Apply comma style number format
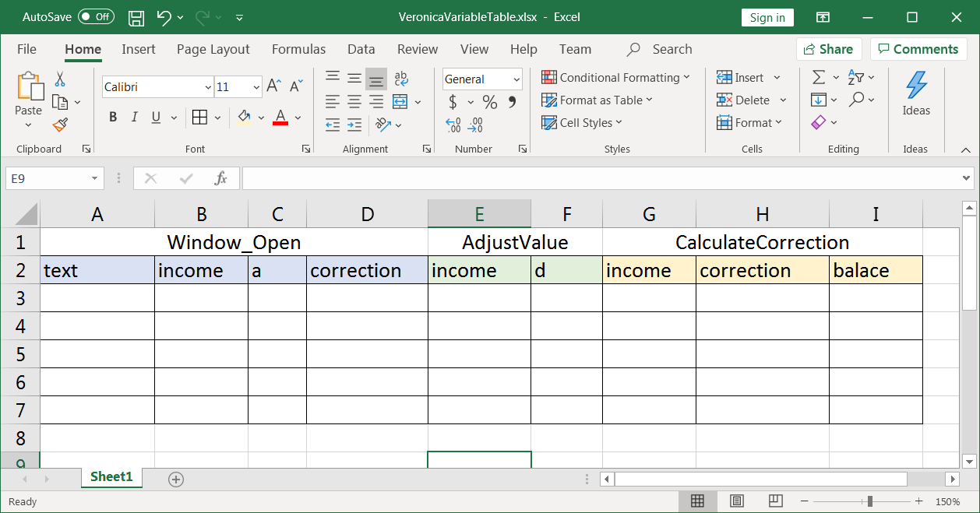The image size is (980, 513). click(x=512, y=102)
